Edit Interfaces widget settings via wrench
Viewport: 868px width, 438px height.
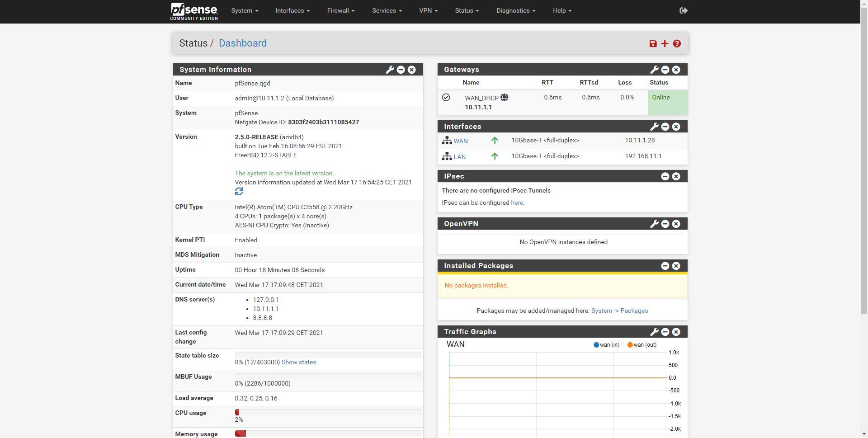[654, 127]
